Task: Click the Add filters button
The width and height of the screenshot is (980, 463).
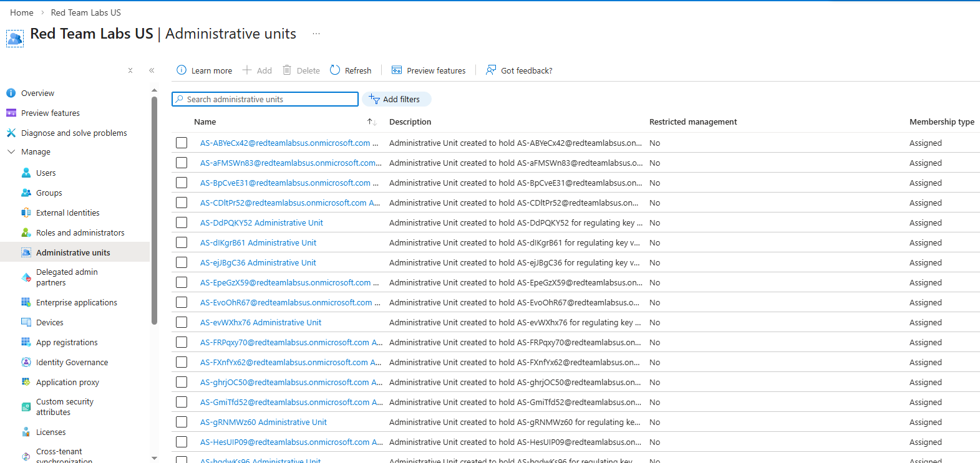Action: [396, 100]
